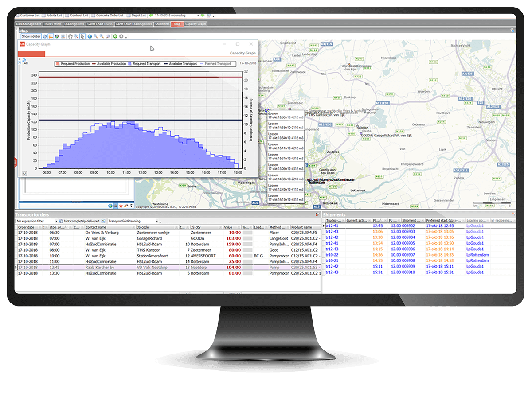Toggle the Not completely delivered filter
The image size is (532, 416).
click(x=79, y=221)
